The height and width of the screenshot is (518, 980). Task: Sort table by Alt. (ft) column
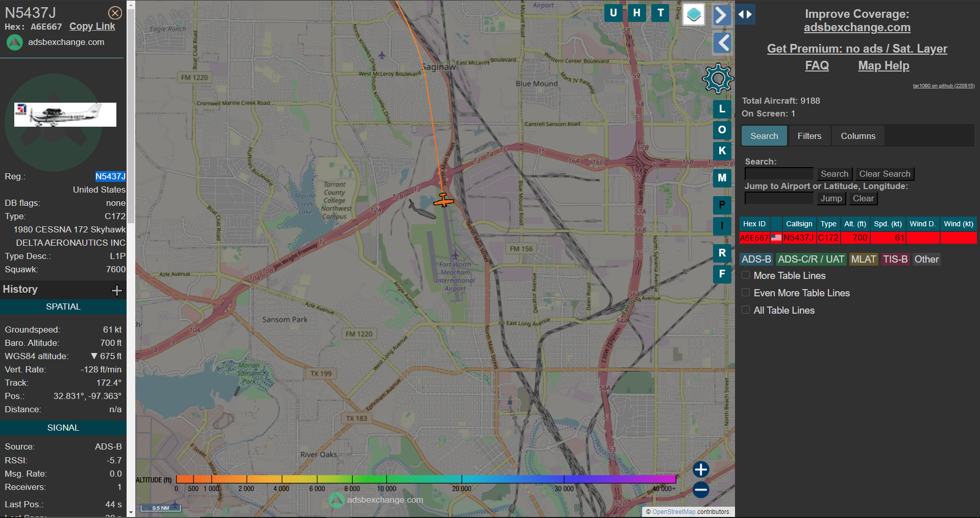pos(855,224)
